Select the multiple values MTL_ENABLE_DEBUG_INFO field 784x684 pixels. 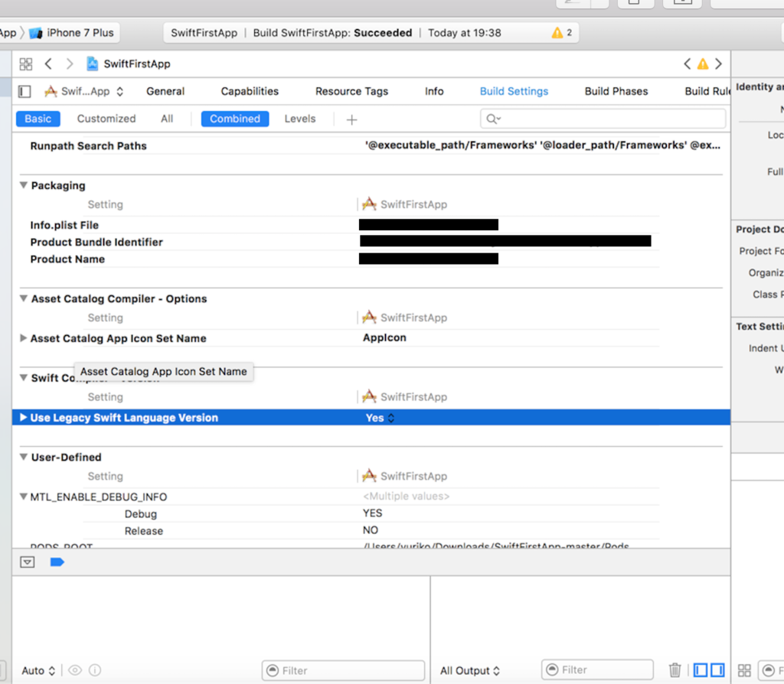pos(406,496)
